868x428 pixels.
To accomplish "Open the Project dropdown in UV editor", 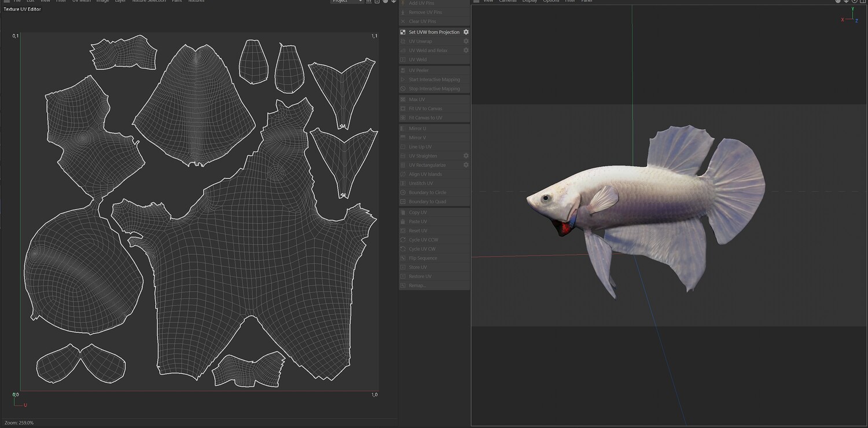I will [x=347, y=1].
